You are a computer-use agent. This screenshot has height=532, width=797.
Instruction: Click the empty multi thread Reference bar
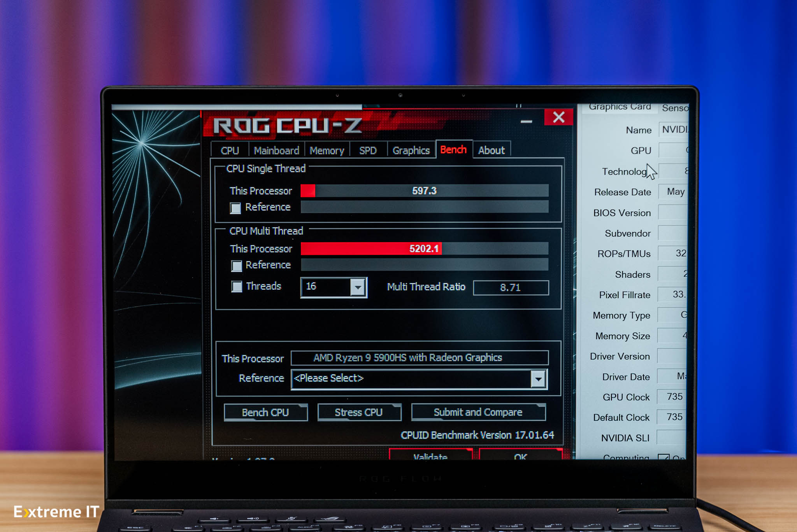[x=425, y=264]
